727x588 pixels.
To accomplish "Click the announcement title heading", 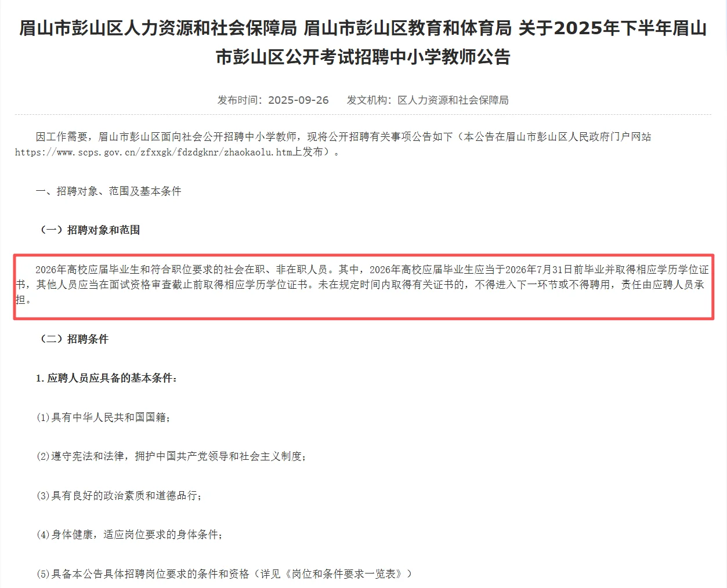I will pos(363,42).
